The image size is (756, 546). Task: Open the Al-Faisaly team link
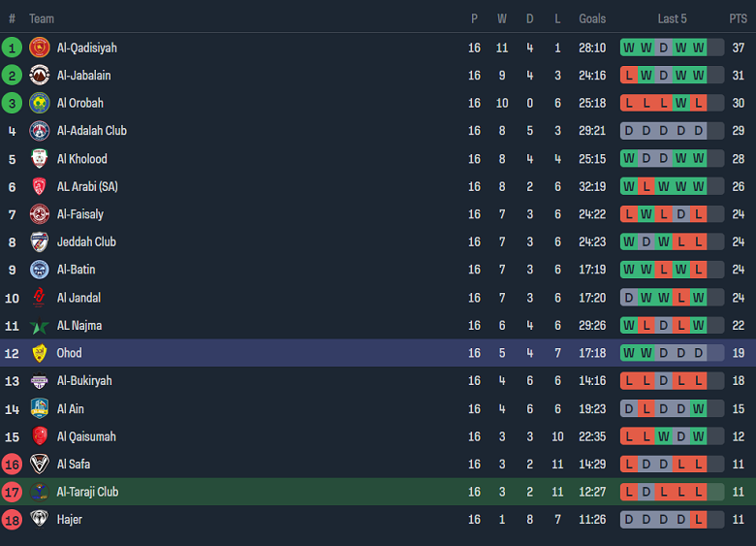(79, 214)
